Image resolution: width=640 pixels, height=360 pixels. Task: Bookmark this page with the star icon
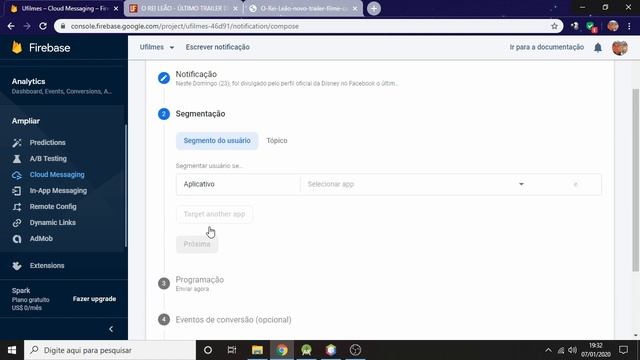click(554, 26)
